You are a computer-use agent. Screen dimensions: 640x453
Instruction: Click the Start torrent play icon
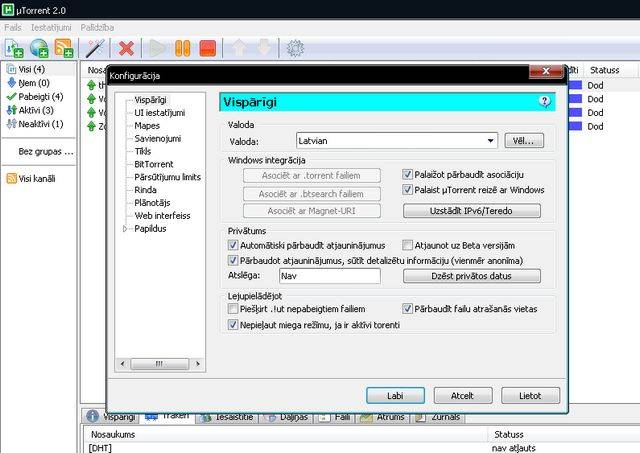click(157, 48)
